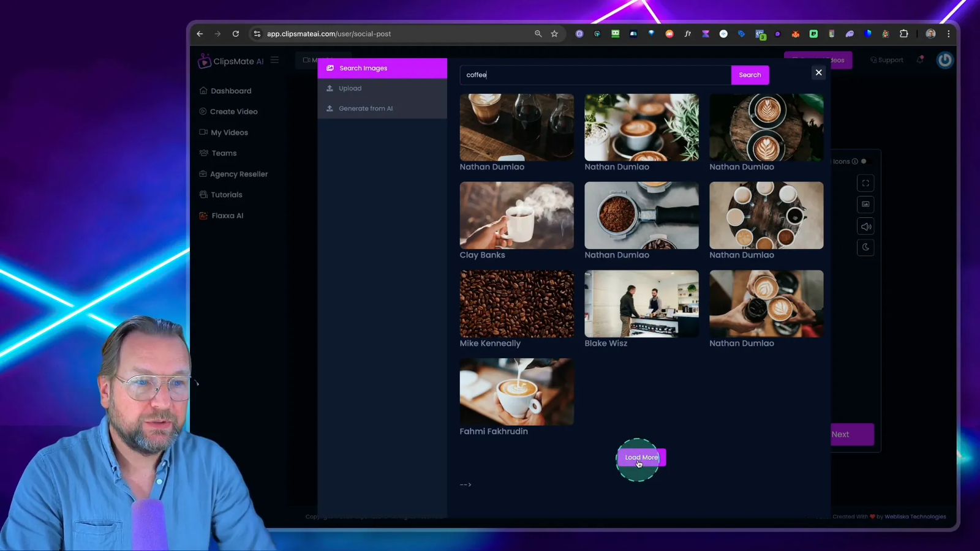Select the Fahmi Fakhrudin latte pour photo
The width and height of the screenshot is (980, 551).
517,392
